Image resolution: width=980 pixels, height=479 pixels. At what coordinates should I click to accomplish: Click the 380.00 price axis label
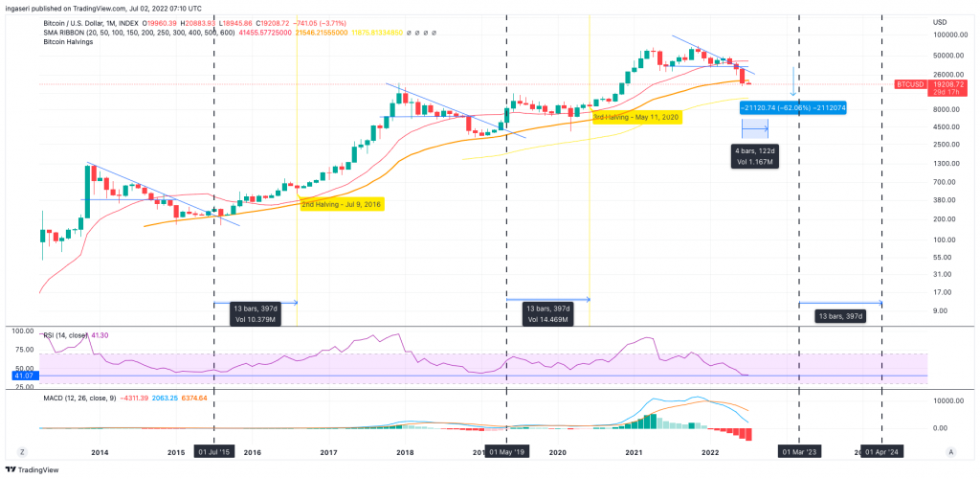point(945,200)
